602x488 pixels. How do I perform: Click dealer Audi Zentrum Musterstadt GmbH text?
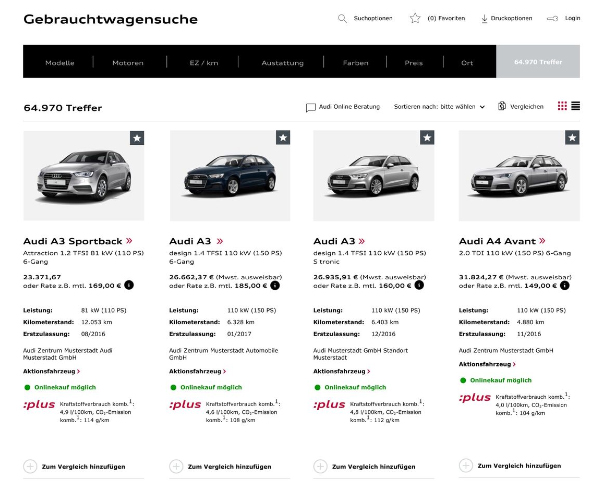(506, 351)
